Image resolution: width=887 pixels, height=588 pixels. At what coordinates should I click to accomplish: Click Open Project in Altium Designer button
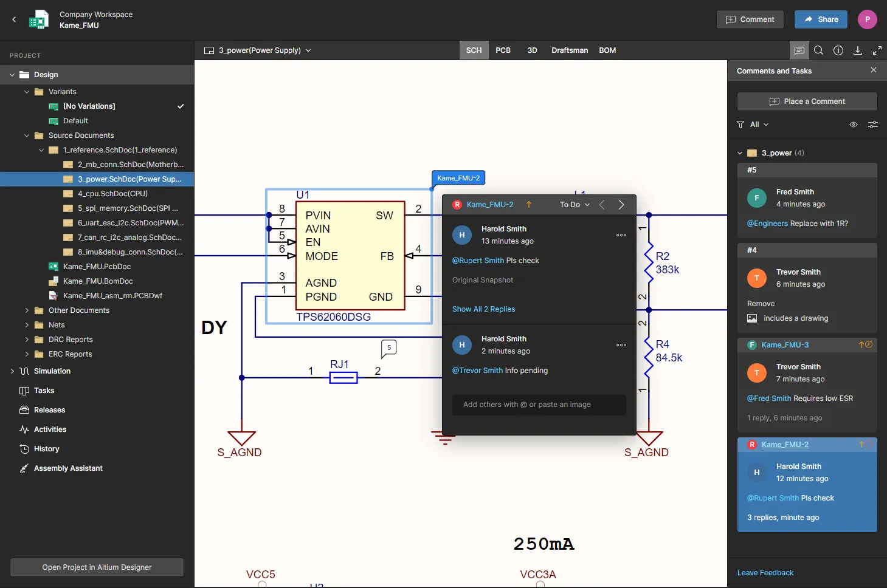coord(97,567)
